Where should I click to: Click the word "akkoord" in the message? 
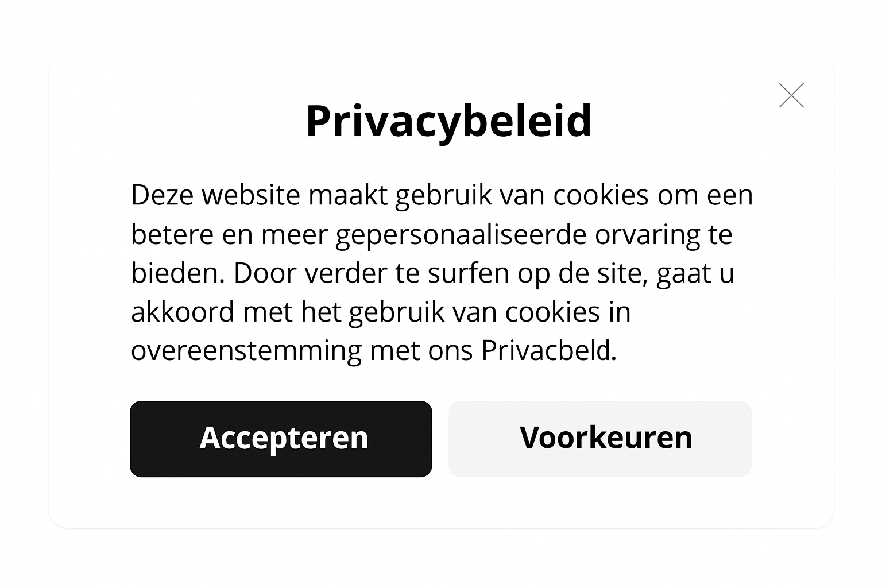click(183, 312)
